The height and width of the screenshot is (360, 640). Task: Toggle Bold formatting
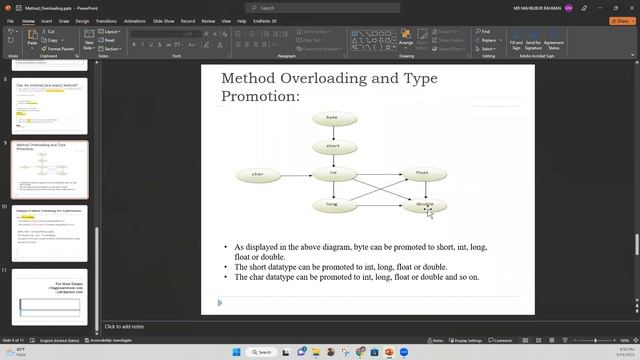tap(134, 45)
